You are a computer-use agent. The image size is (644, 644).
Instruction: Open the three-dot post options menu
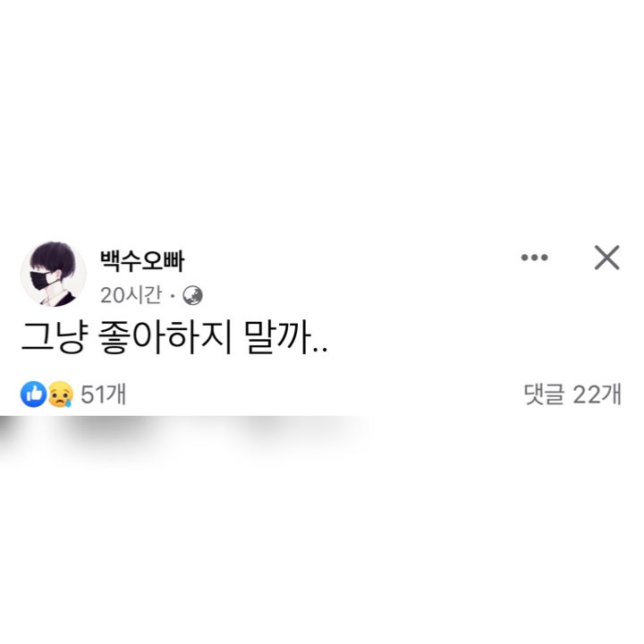pos(534,258)
